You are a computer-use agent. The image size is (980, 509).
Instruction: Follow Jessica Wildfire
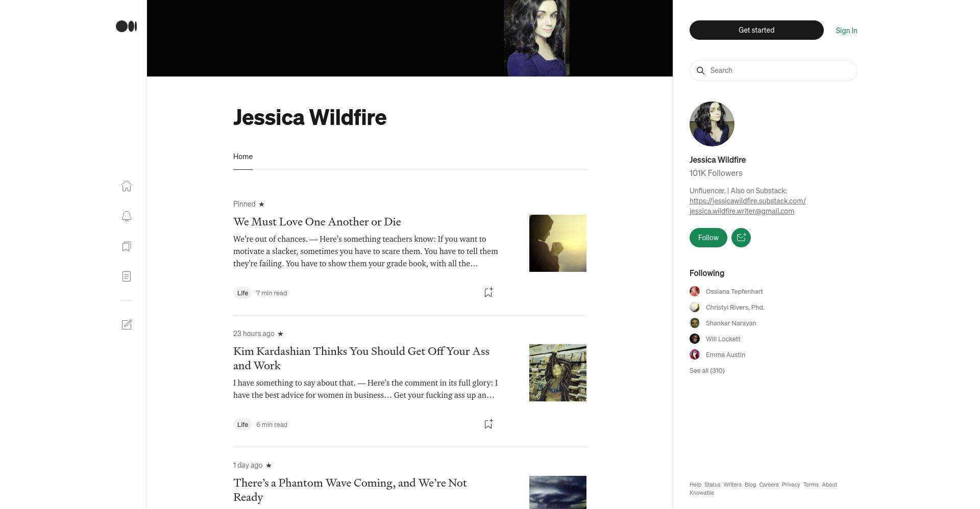708,238
